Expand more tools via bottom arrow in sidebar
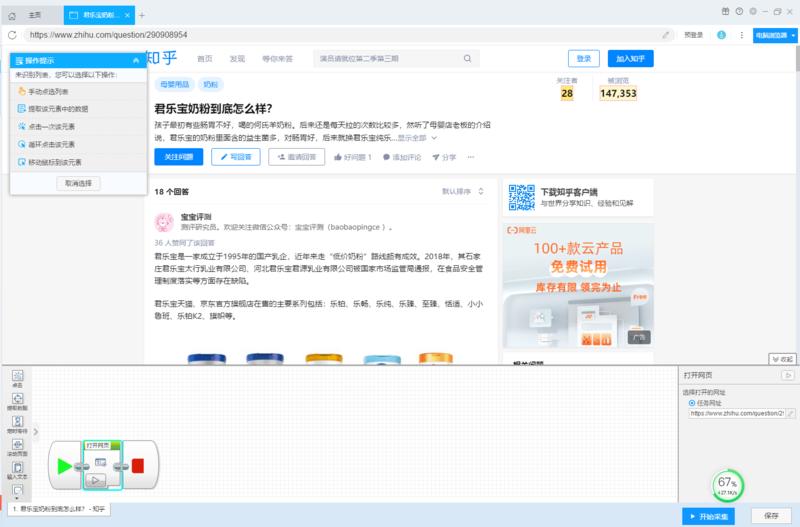800x527 pixels. pos(17,497)
